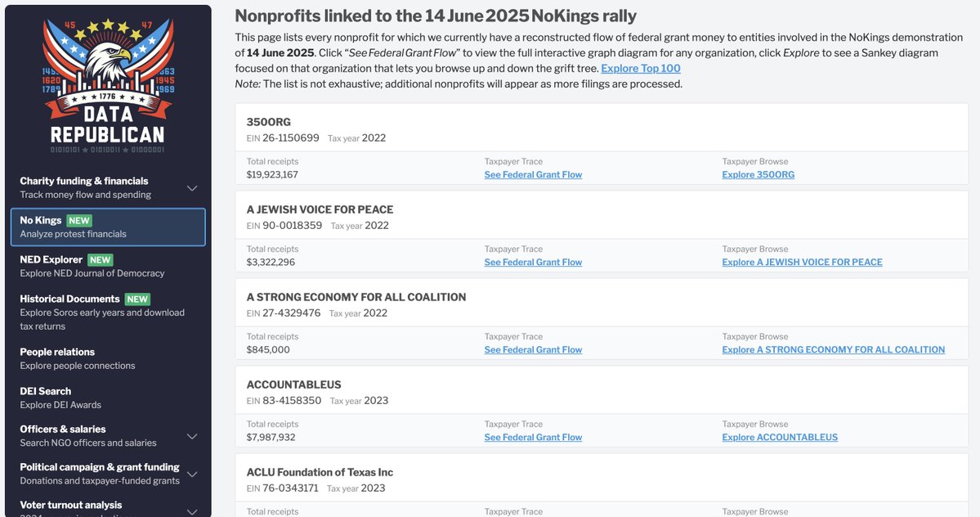Screen dimensions: 980x517
Task: See Federal Grant Flow for A Strong Economy coalition
Action: 533,349
